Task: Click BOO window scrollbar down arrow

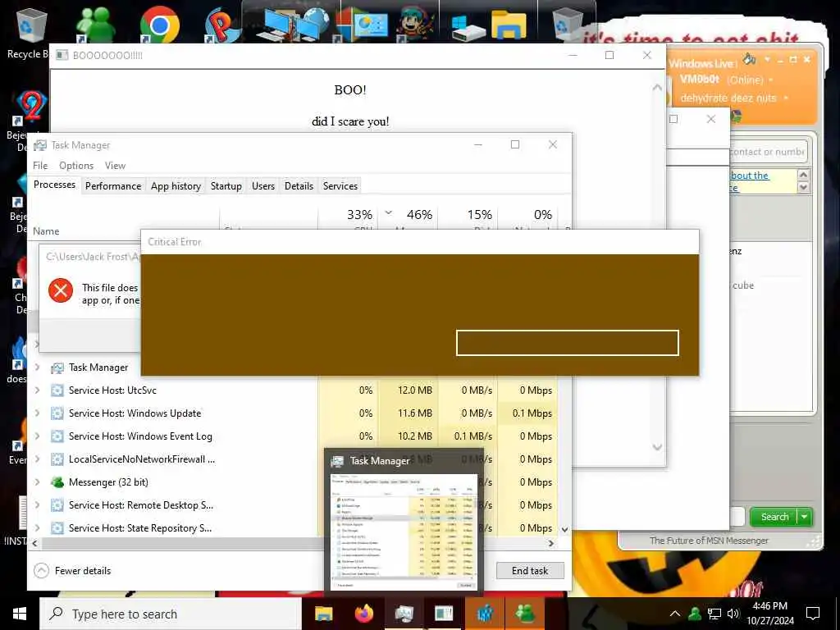Action: 657,447
